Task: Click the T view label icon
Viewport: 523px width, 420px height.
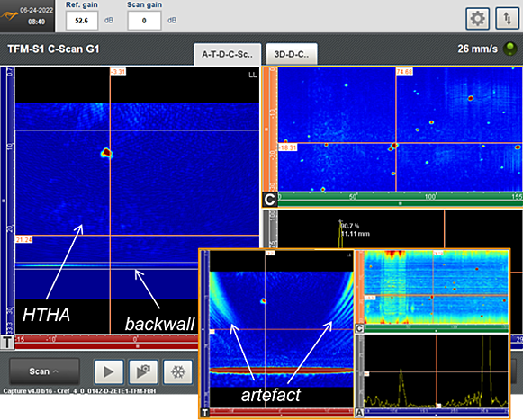Action: 7,342
